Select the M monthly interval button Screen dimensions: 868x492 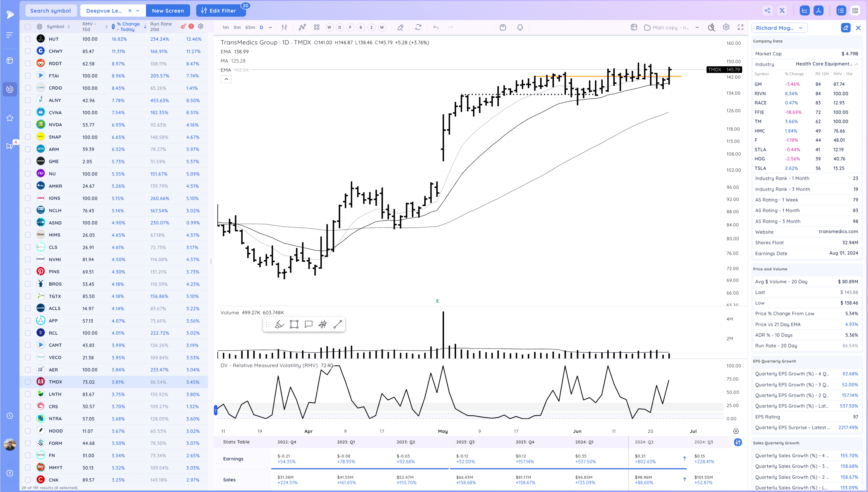382,27
